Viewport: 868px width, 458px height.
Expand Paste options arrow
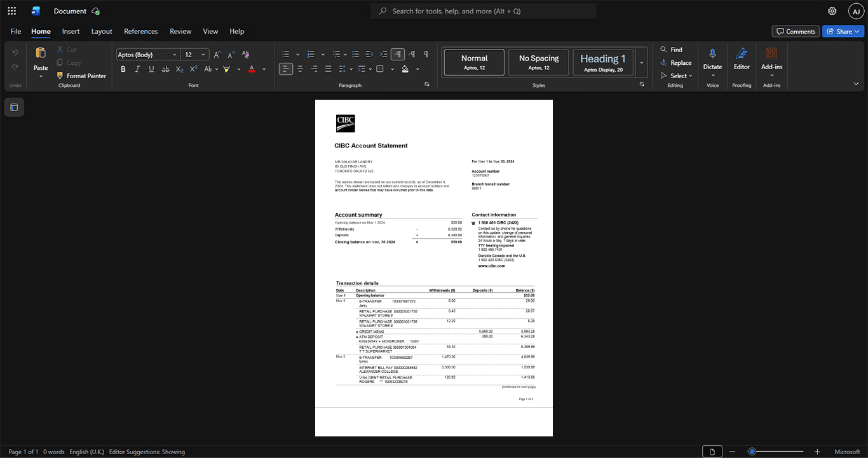pyautogui.click(x=41, y=76)
